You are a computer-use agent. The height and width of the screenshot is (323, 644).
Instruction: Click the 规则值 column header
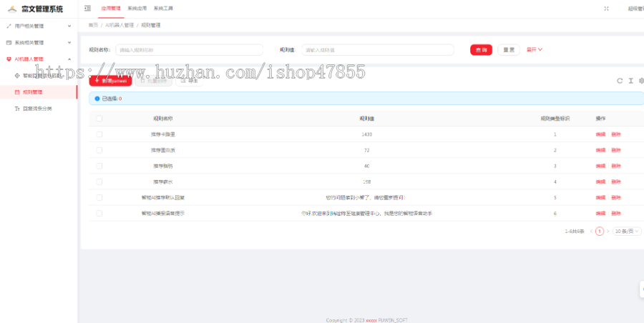pyautogui.click(x=367, y=119)
